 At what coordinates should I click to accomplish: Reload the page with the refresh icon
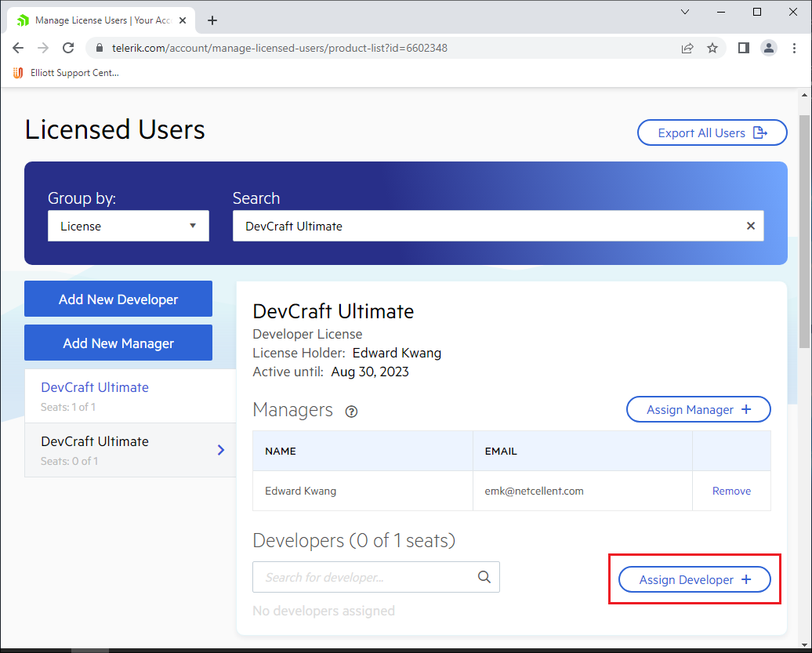(68, 48)
